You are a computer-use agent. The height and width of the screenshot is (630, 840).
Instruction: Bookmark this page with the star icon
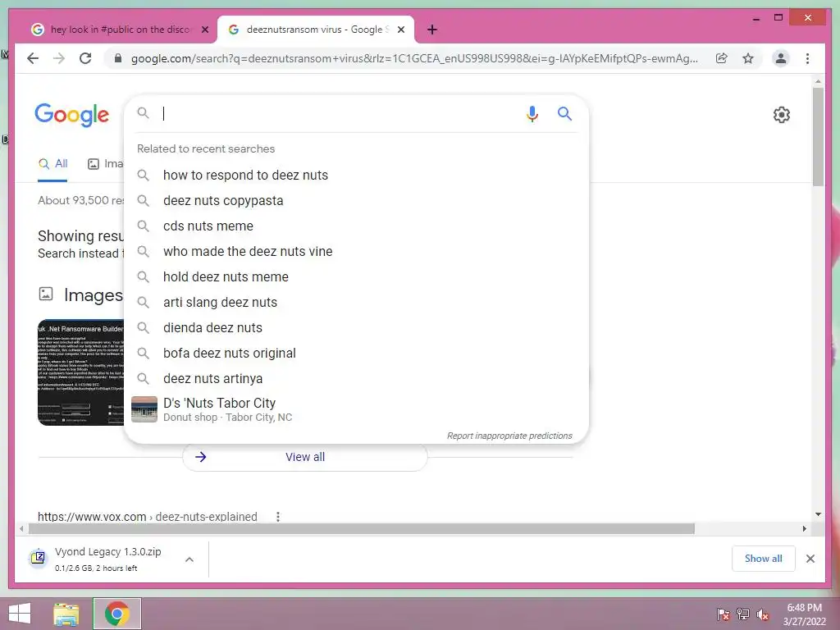tap(748, 58)
